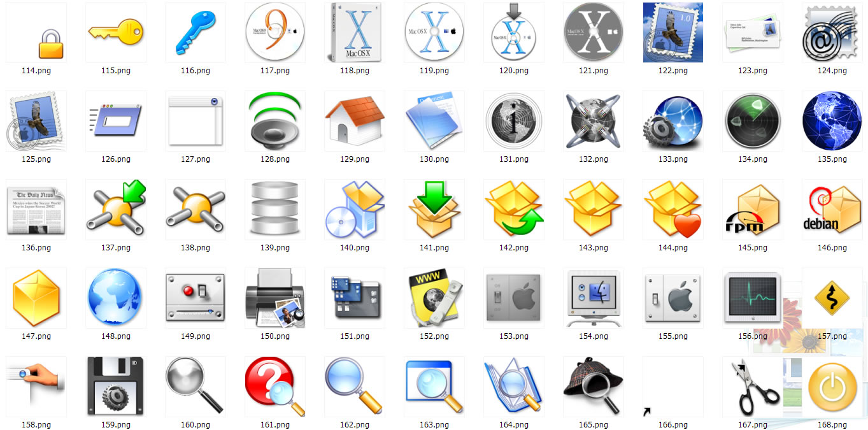Select the winding road sign icon 157.png
Screen dimensions: 868x430
coord(832,298)
